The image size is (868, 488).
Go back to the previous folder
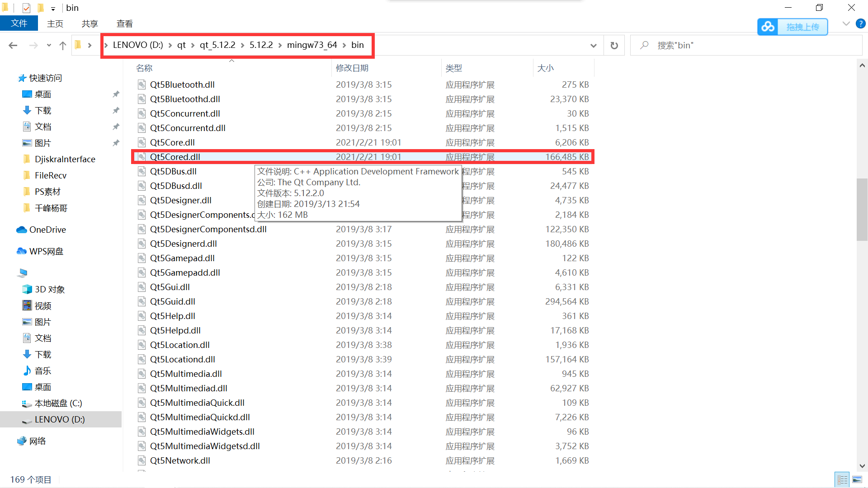13,45
